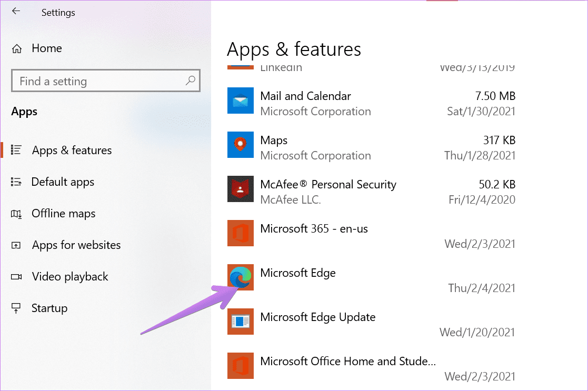588x391 pixels.
Task: Click the Home house icon
Action: (17, 49)
